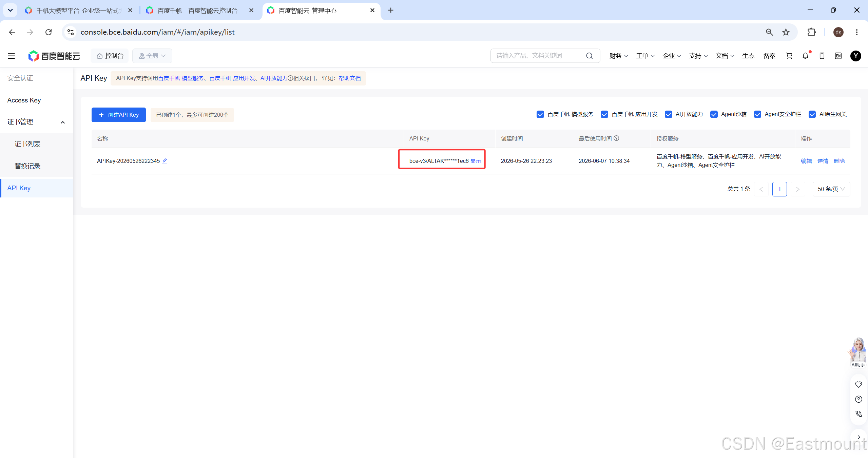The height and width of the screenshot is (458, 868).
Task: Open 备案 in the top navigation
Action: point(769,56)
